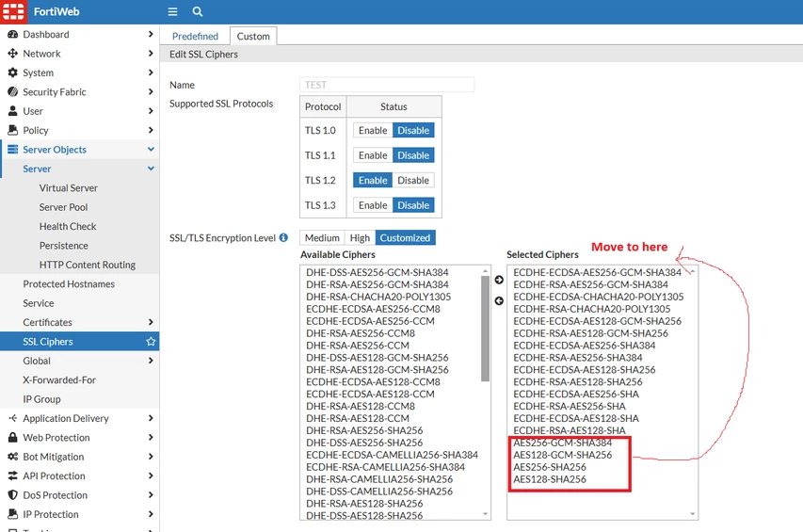Disable TLS 1.2 protocol

click(413, 180)
